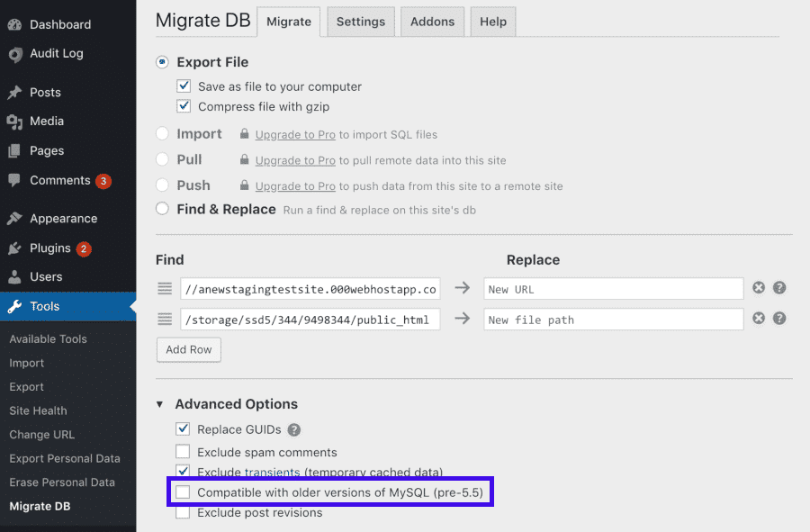Image resolution: width=810 pixels, height=532 pixels.
Task: Remove the New URL row using its X icon
Action: tap(759, 288)
